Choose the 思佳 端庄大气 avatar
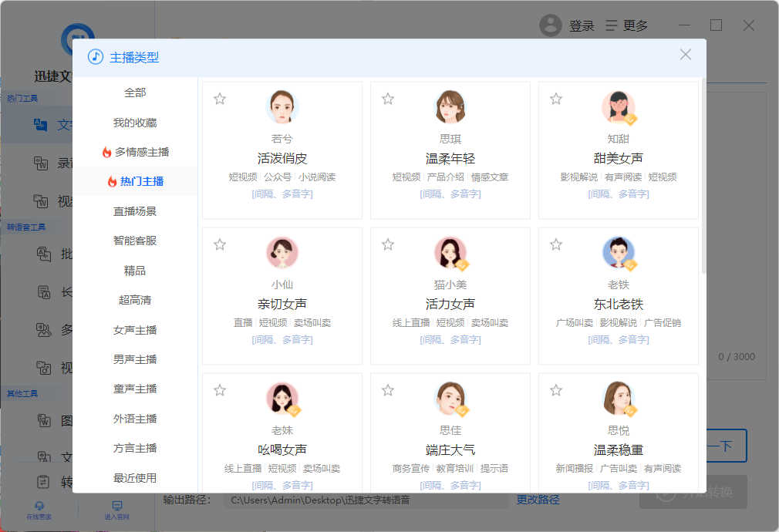779x532 pixels. point(450,399)
